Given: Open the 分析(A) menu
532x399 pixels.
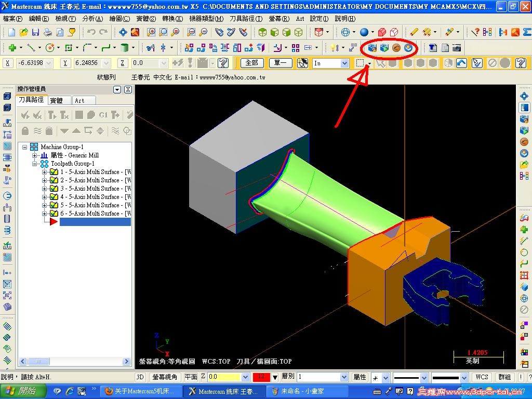Looking at the screenshot, I should 92,19.
